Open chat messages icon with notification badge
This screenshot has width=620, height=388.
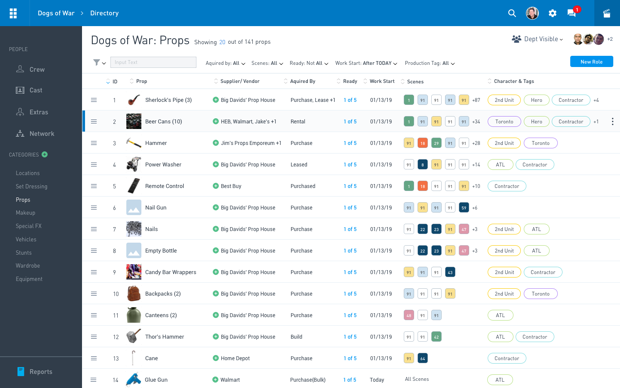pos(572,13)
